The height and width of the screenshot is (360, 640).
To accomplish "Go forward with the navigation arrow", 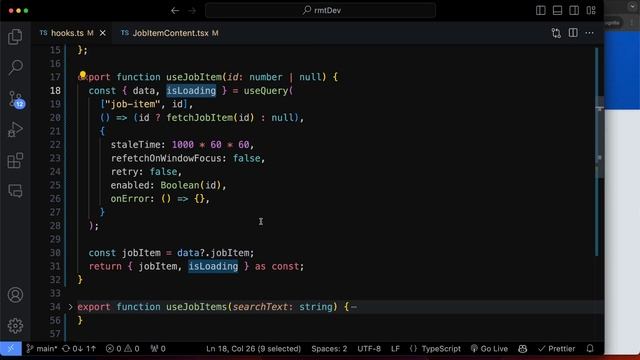I will (x=192, y=11).
